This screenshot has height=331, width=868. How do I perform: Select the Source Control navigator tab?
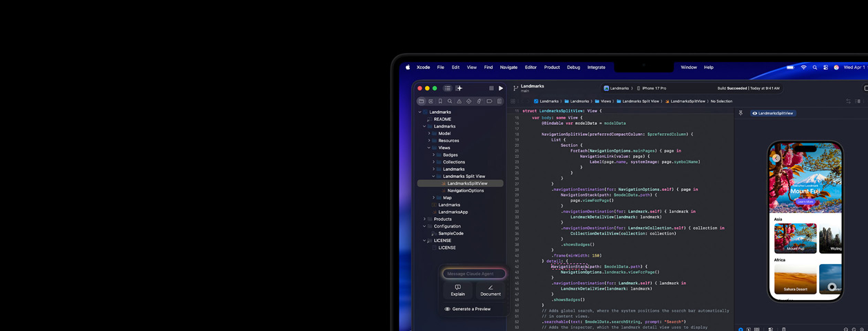pyautogui.click(x=431, y=101)
